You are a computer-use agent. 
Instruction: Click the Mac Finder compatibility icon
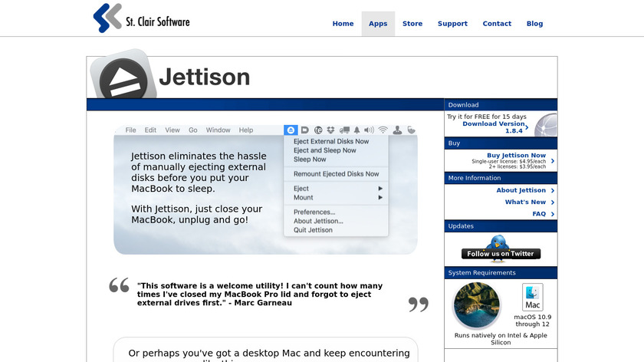pos(533,297)
